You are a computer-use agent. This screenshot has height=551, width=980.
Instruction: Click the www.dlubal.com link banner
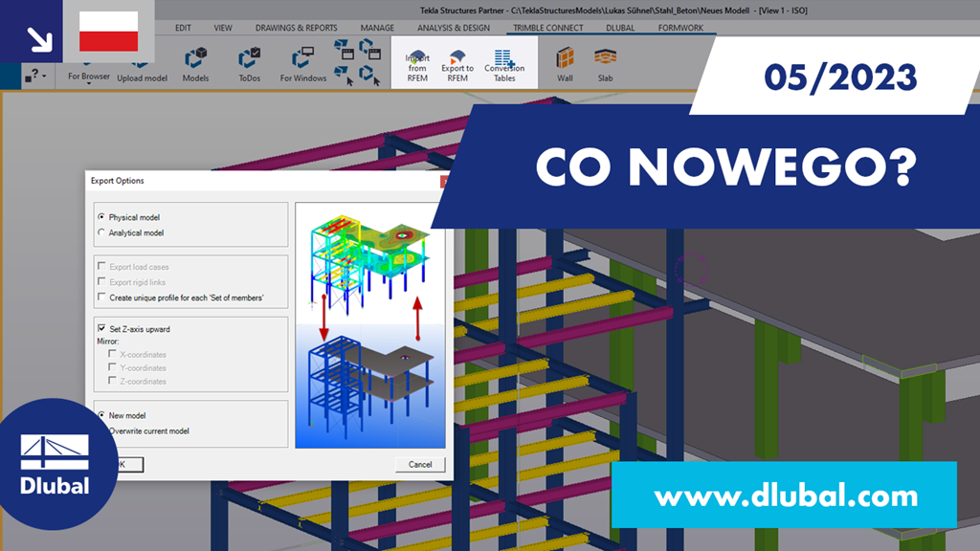pos(784,496)
